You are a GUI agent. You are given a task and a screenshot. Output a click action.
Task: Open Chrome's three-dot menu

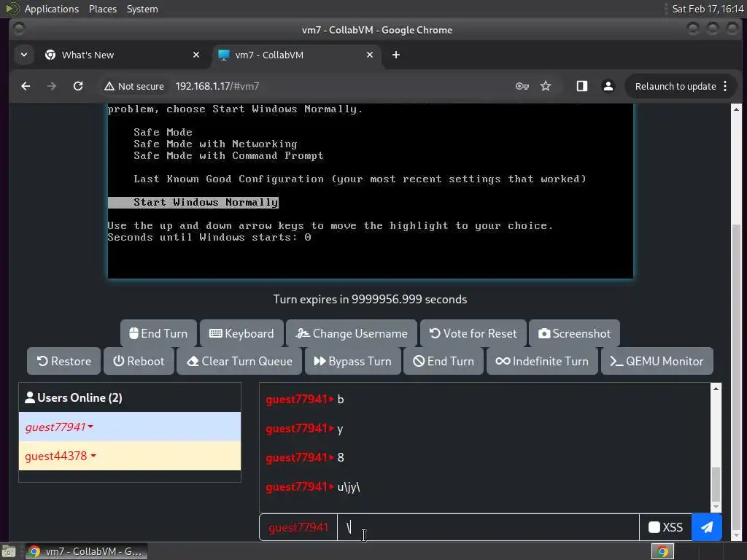tap(725, 86)
